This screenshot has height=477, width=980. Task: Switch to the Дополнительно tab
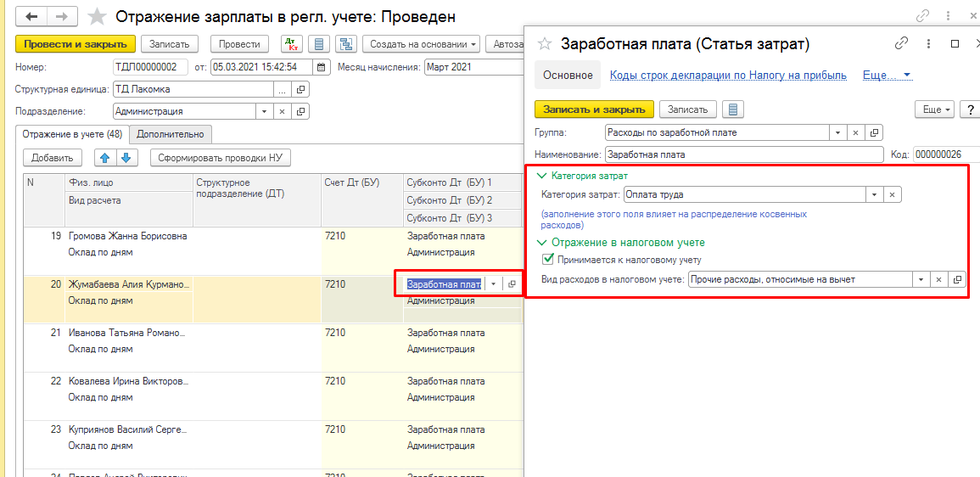tap(171, 134)
